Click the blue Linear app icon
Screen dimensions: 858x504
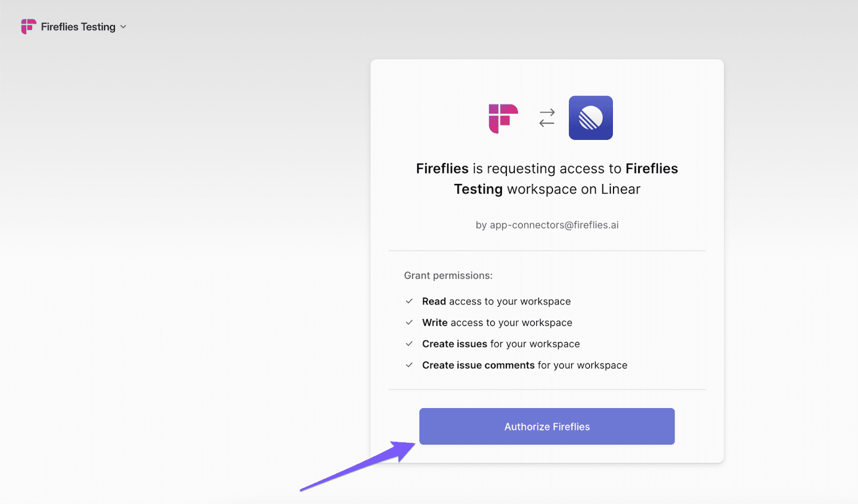590,118
